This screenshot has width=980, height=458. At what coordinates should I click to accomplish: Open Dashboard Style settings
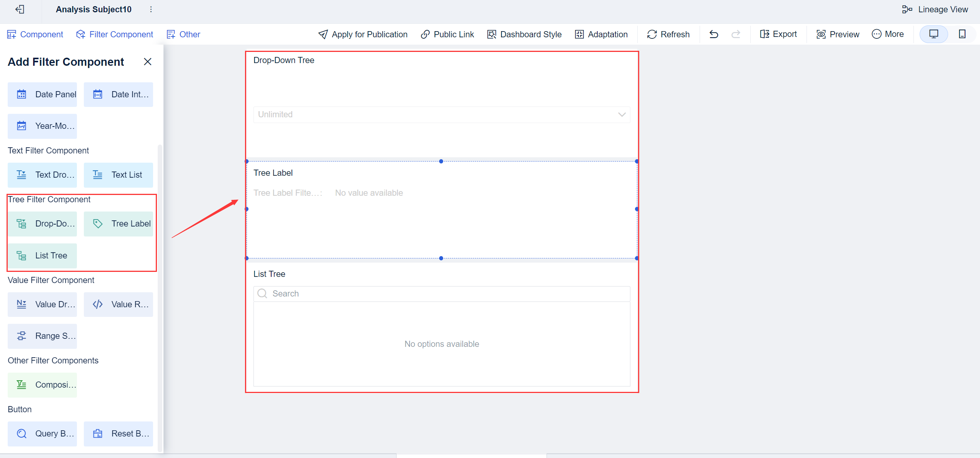pos(524,34)
